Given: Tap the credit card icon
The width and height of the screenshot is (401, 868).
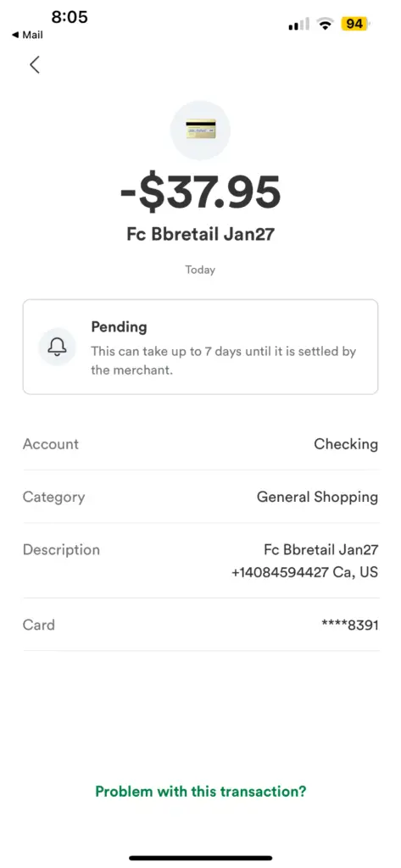Looking at the screenshot, I should [200, 130].
